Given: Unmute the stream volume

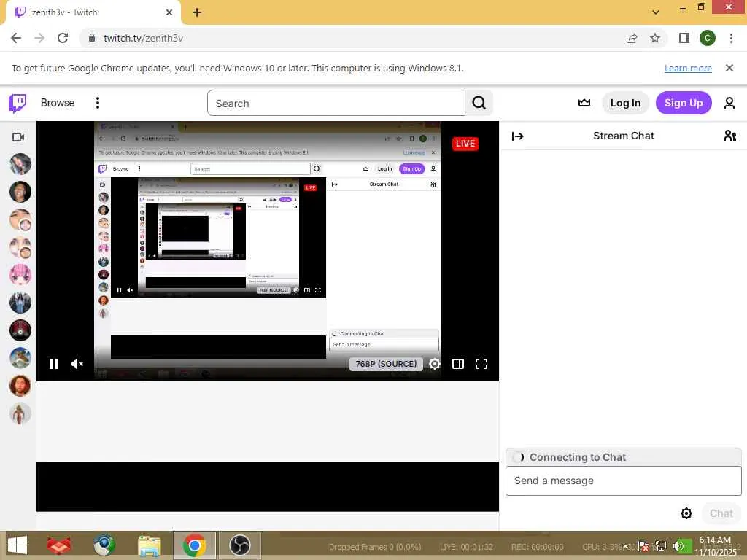Looking at the screenshot, I should (77, 364).
